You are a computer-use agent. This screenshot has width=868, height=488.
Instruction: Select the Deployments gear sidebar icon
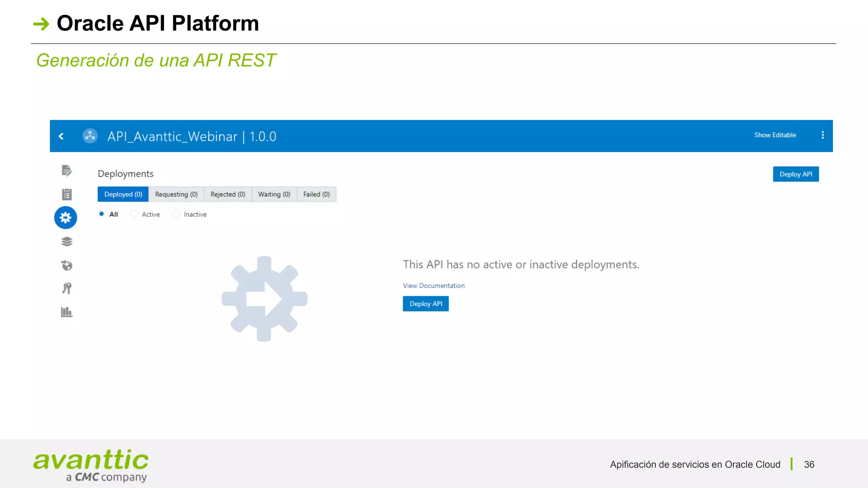(x=66, y=218)
